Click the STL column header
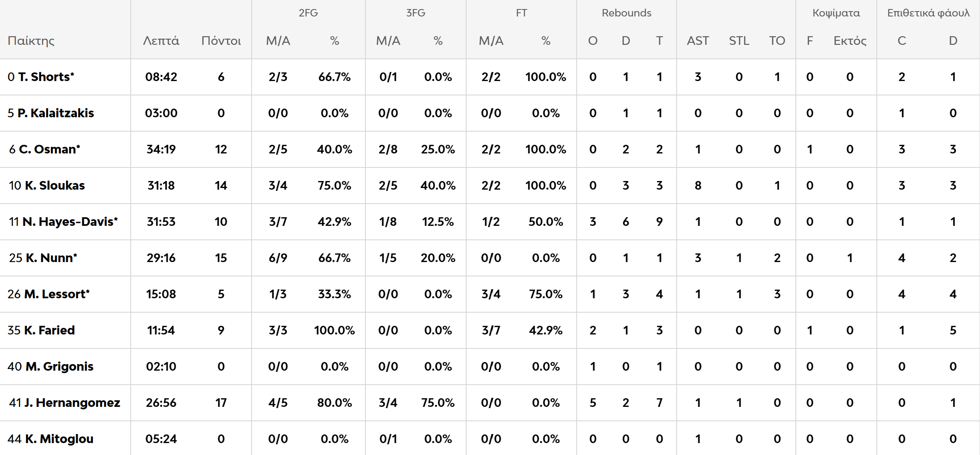Image resolution: width=980 pixels, height=455 pixels. pyautogui.click(x=739, y=41)
